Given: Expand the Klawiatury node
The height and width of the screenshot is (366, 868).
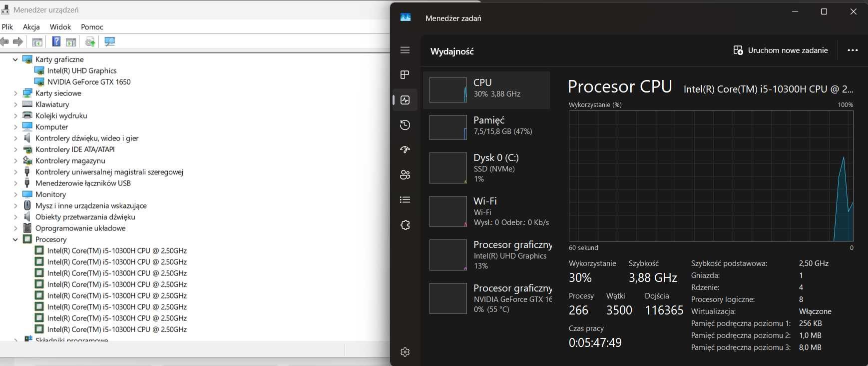Looking at the screenshot, I should click(x=15, y=104).
